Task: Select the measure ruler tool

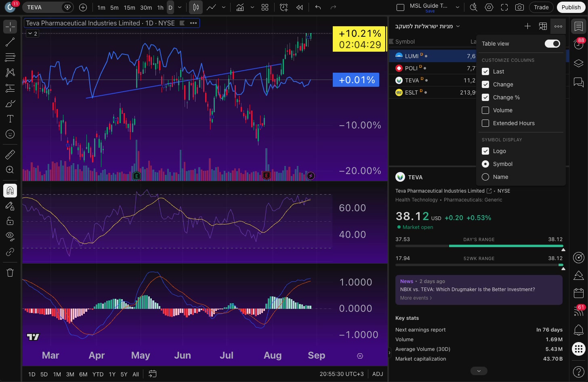Action: pos(10,154)
